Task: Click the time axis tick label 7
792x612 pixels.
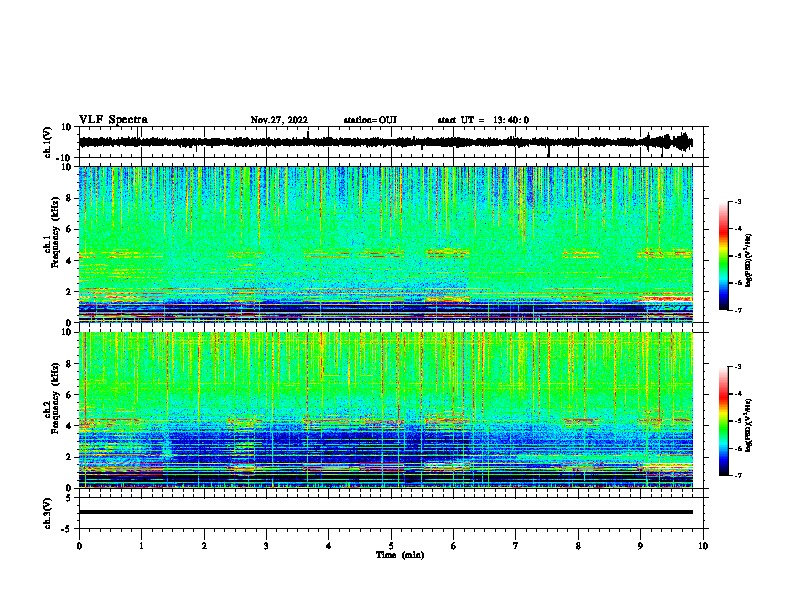Action: 516,546
